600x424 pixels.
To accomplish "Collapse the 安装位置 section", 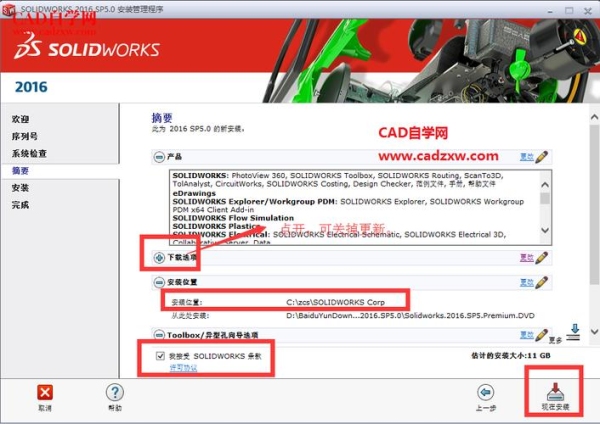I will (x=159, y=282).
